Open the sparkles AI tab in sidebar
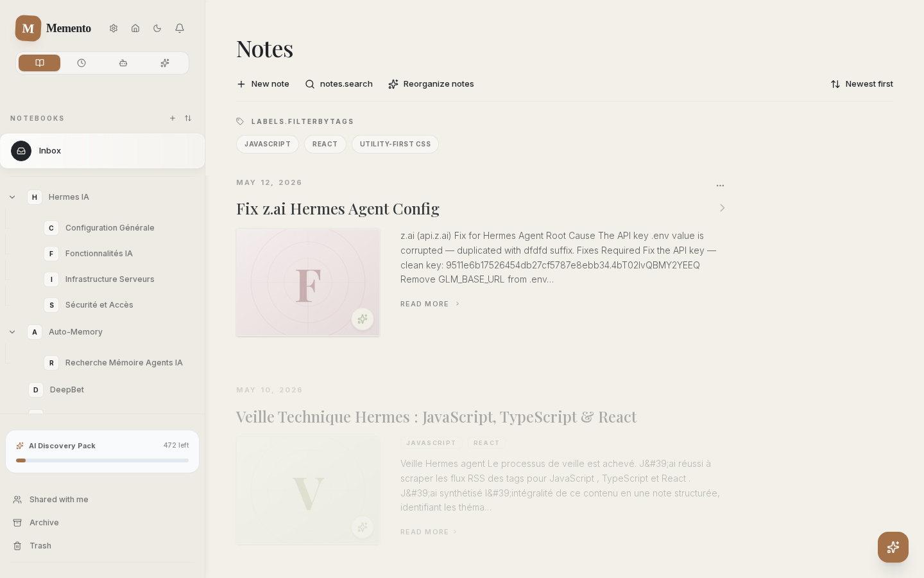Viewport: 924px width, 578px height. [165, 63]
